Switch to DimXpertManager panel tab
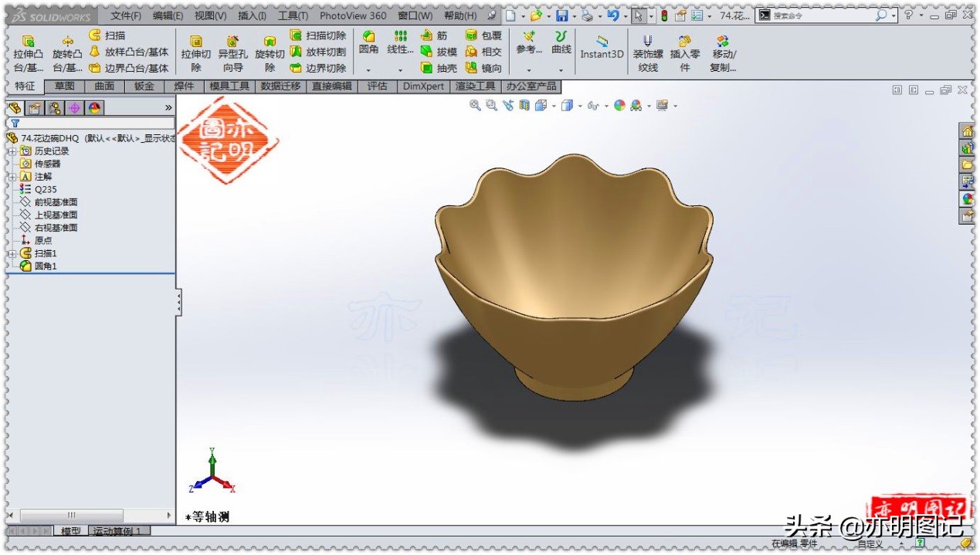Image resolution: width=980 pixels, height=555 pixels. [x=74, y=108]
